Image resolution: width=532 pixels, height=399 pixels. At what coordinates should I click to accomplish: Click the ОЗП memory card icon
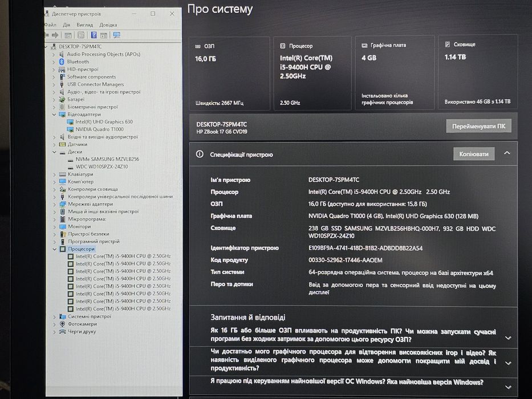198,46
